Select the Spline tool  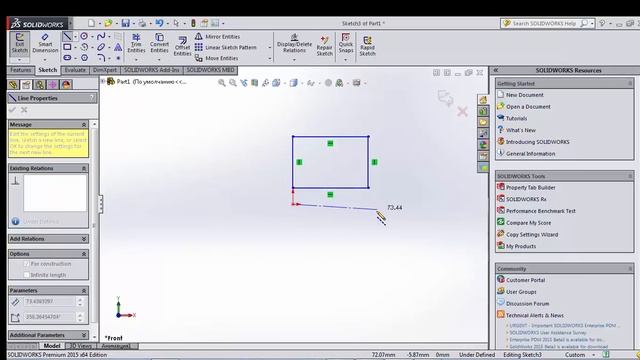(101, 36)
